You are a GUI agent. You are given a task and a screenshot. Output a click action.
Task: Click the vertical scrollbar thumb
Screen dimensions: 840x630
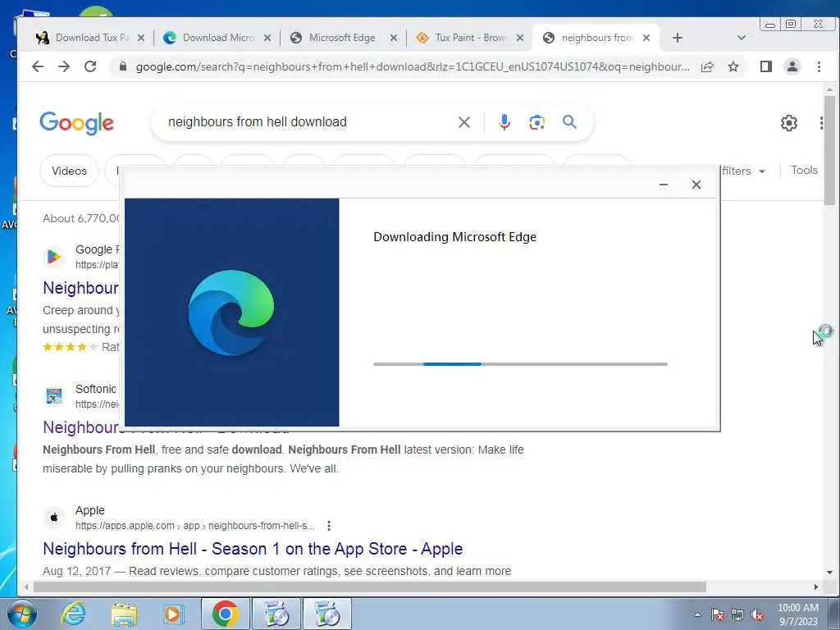pyautogui.click(x=830, y=150)
